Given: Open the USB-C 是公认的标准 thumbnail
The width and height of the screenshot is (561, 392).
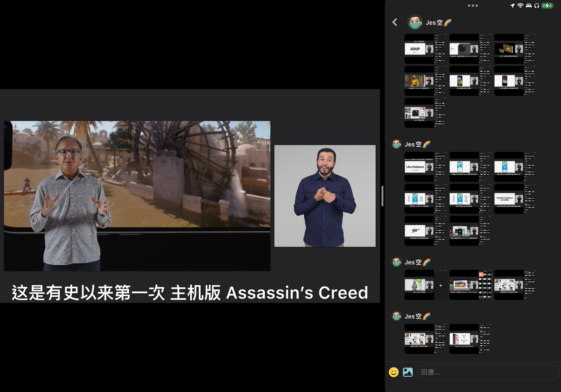Looking at the screenshot, I should click(426, 285).
